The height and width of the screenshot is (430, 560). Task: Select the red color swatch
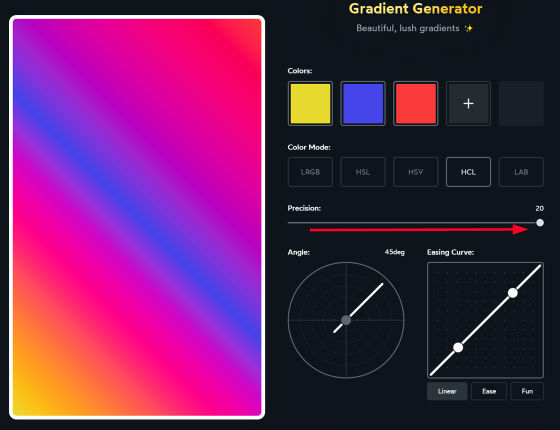[x=416, y=104]
